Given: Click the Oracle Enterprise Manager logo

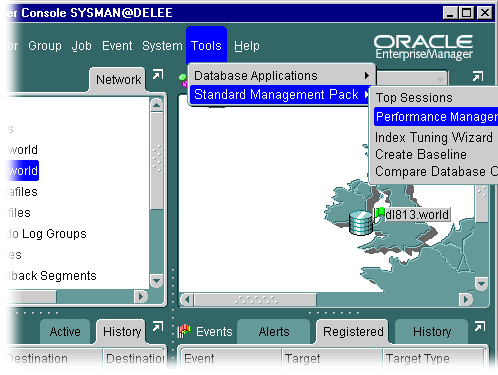Looking at the screenshot, I should point(423,48).
